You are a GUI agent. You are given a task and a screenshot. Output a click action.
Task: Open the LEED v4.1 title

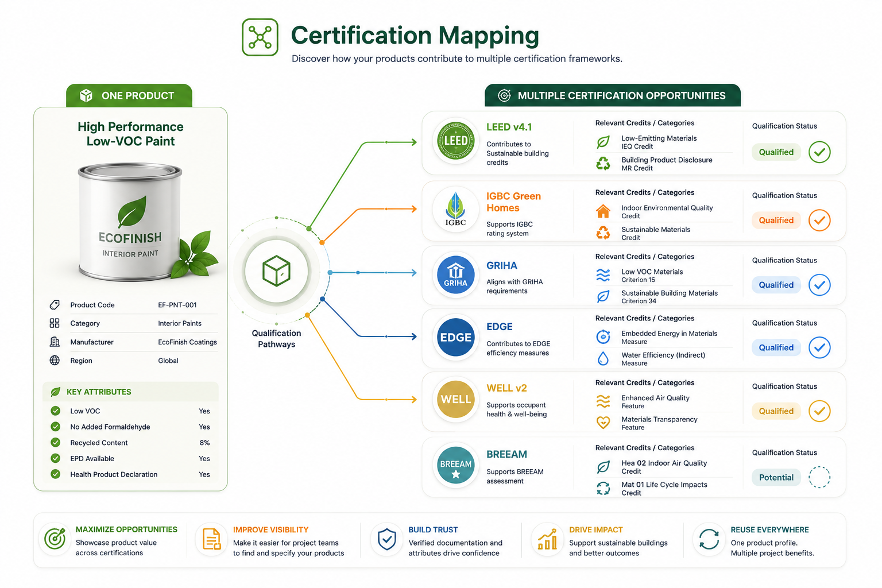coord(509,127)
